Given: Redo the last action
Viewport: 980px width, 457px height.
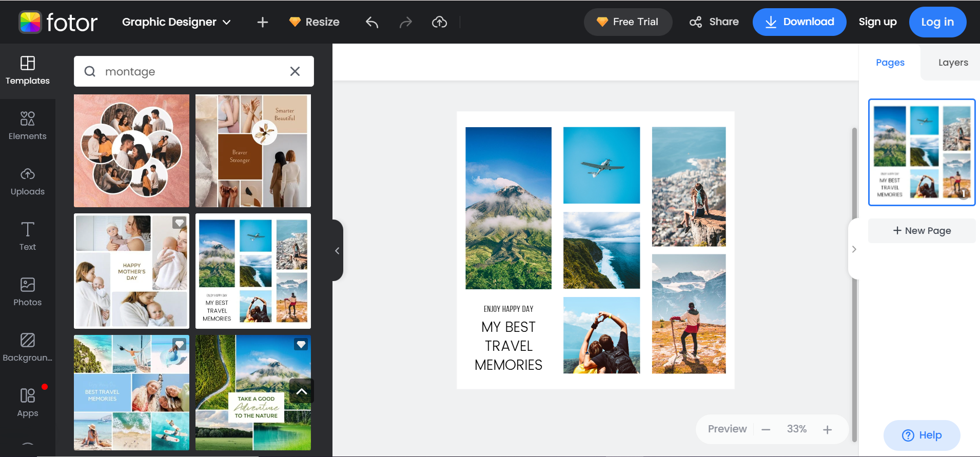Looking at the screenshot, I should point(406,22).
